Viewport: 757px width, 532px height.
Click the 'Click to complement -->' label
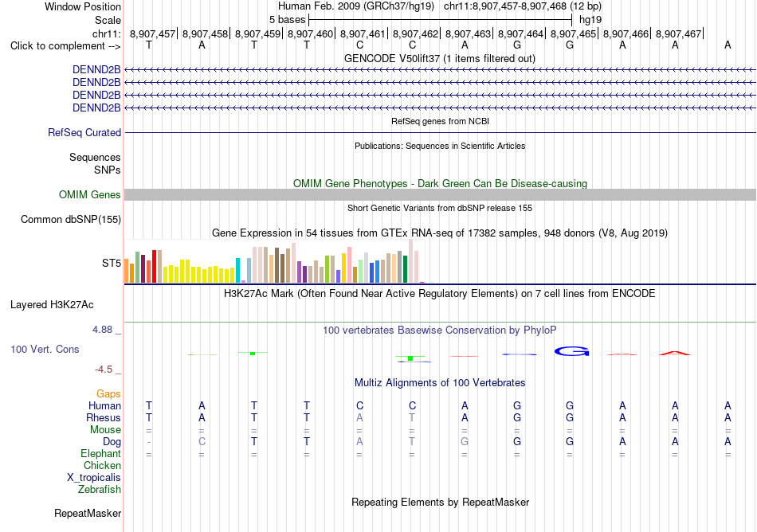point(65,46)
